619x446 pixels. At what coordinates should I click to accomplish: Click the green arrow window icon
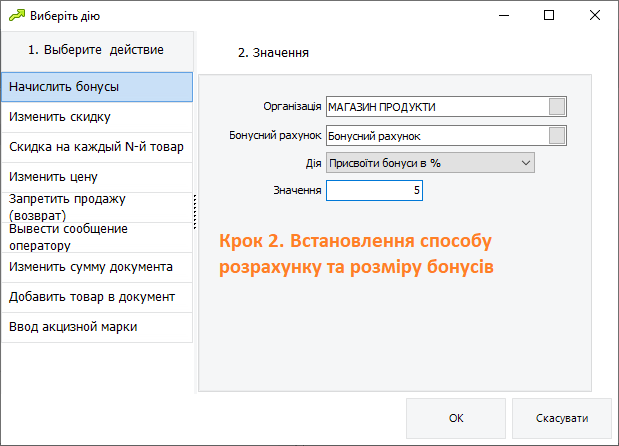(x=17, y=16)
